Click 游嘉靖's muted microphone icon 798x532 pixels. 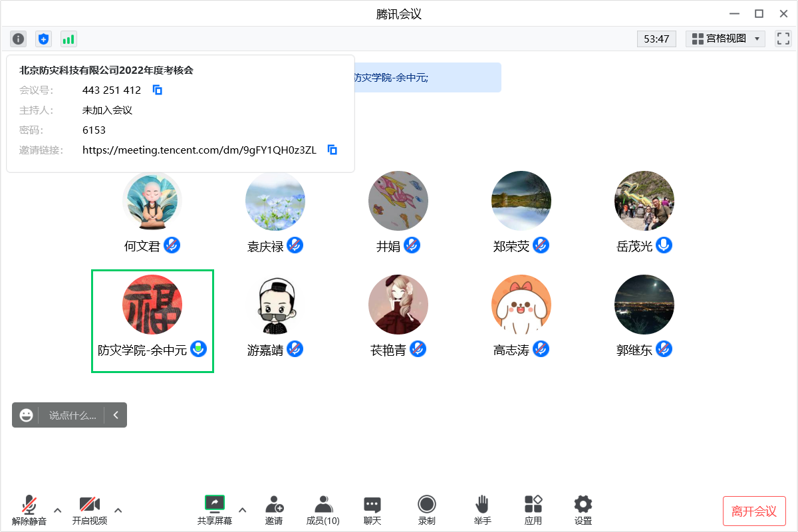click(295, 348)
